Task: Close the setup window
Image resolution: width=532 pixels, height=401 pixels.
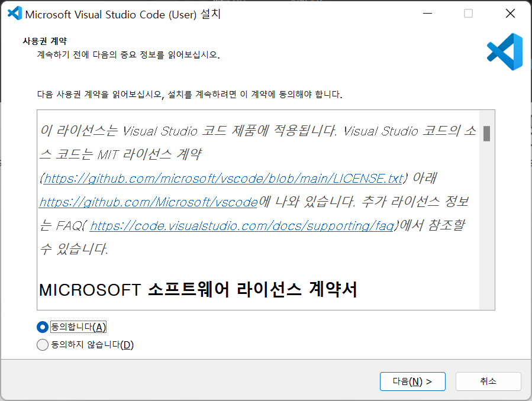Action: (510, 14)
